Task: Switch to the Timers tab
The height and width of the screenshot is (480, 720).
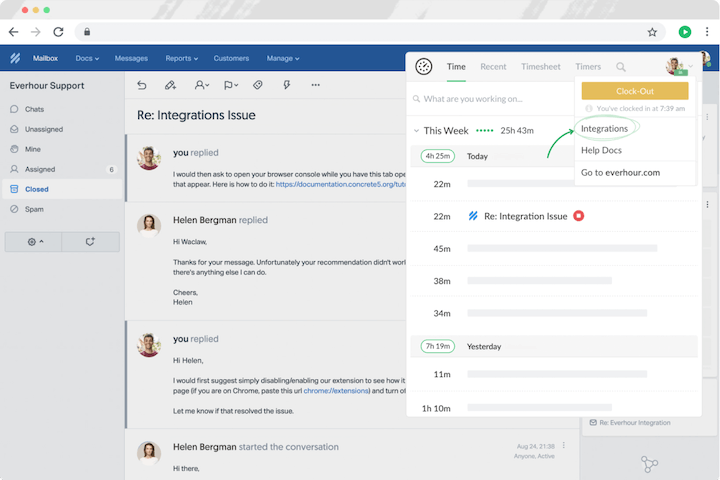Action: [588, 67]
